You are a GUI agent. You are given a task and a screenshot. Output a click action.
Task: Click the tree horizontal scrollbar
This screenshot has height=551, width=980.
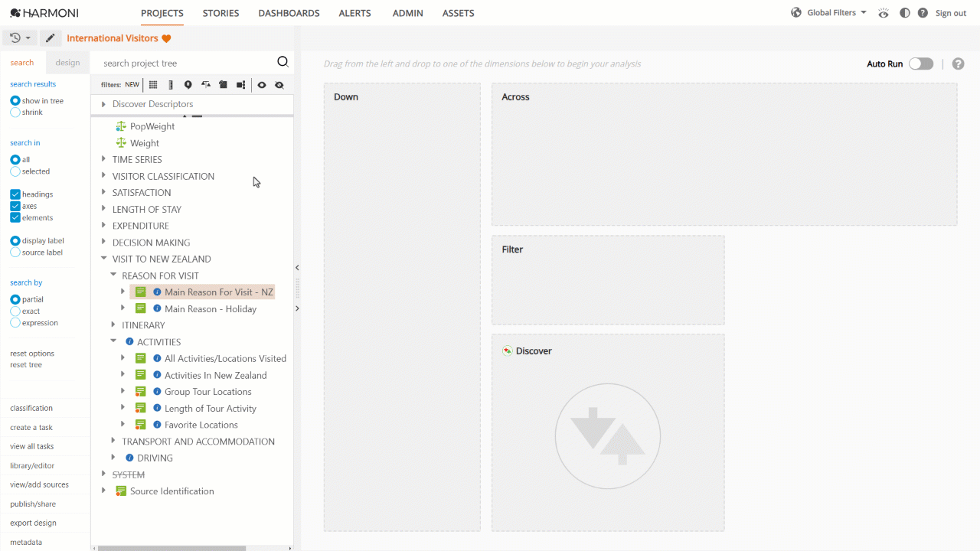(171, 548)
